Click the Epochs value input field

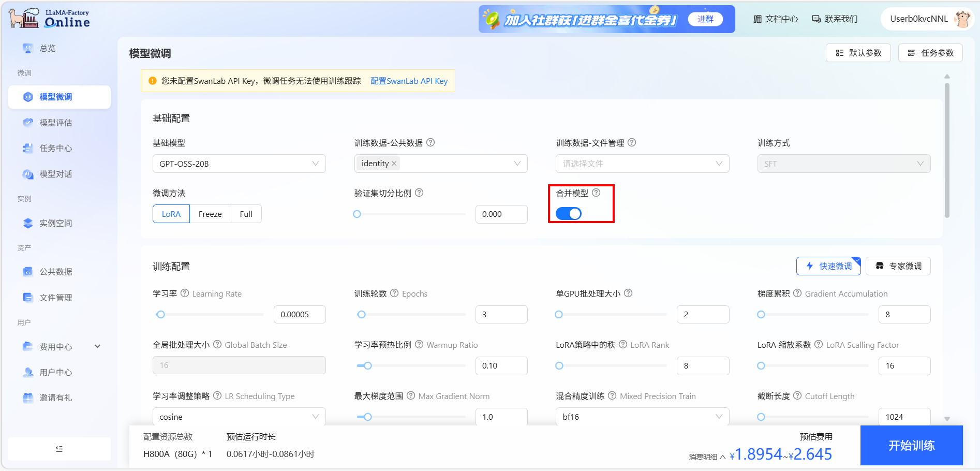coord(501,315)
